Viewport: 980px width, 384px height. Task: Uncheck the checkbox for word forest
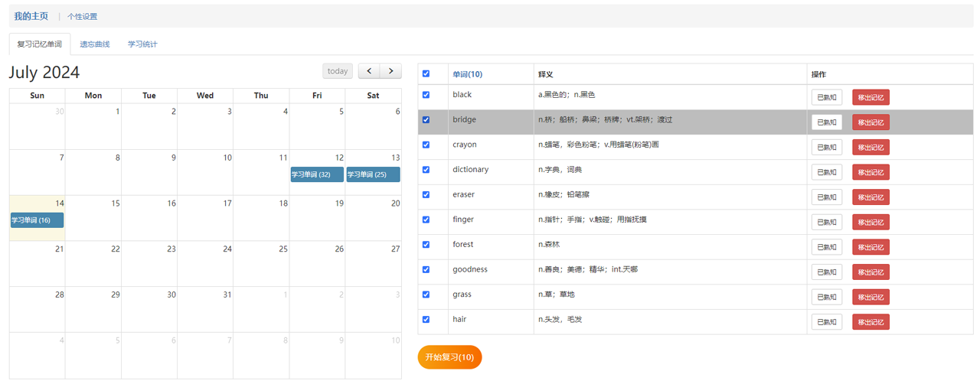[426, 245]
